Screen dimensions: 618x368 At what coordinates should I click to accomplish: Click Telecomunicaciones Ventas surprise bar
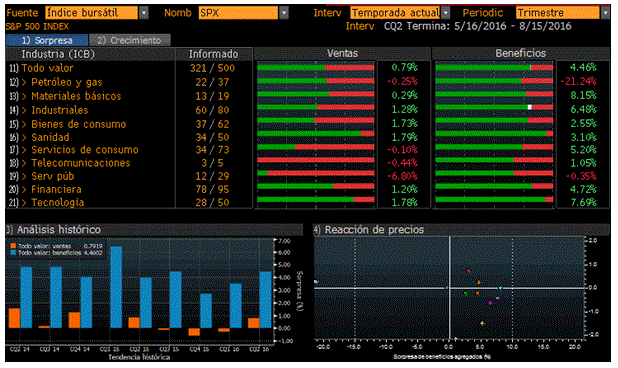(x=316, y=160)
